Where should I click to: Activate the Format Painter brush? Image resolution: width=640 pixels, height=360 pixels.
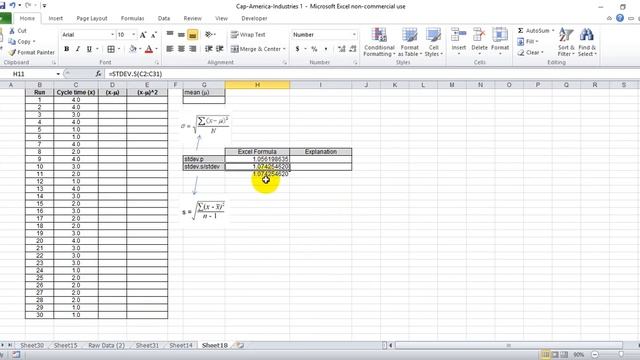(x=12, y=52)
